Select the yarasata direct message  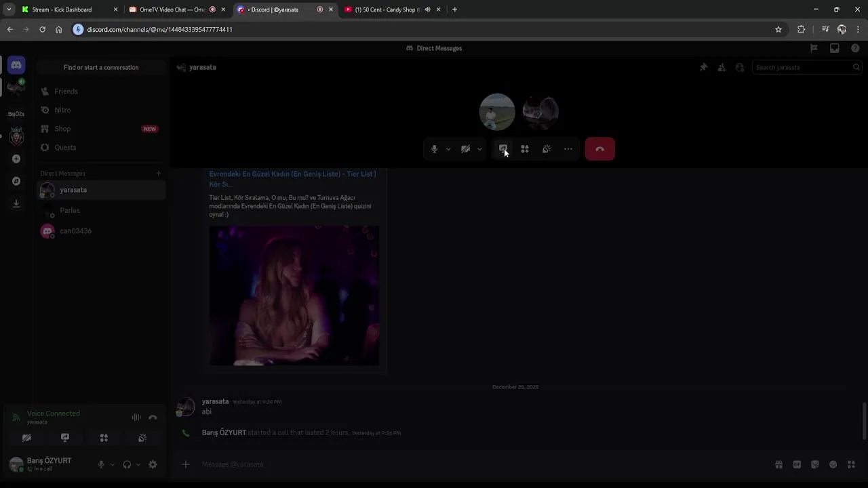[101, 190]
